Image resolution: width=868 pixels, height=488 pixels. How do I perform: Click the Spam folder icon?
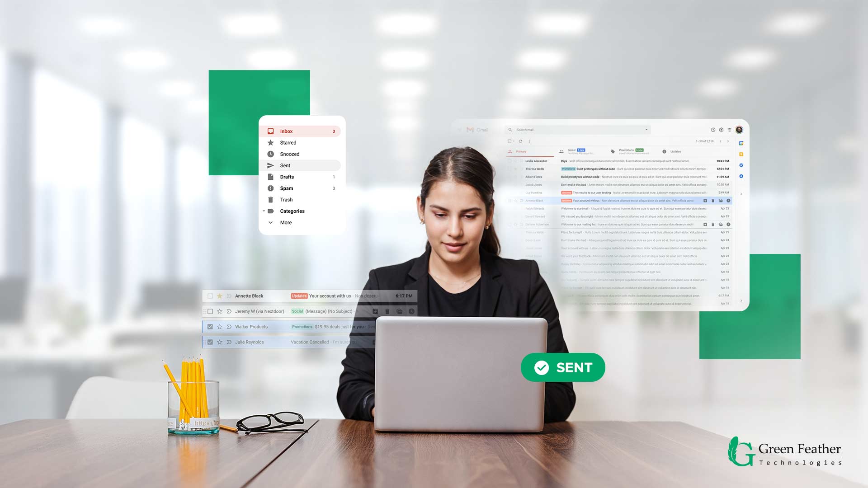[x=271, y=188]
